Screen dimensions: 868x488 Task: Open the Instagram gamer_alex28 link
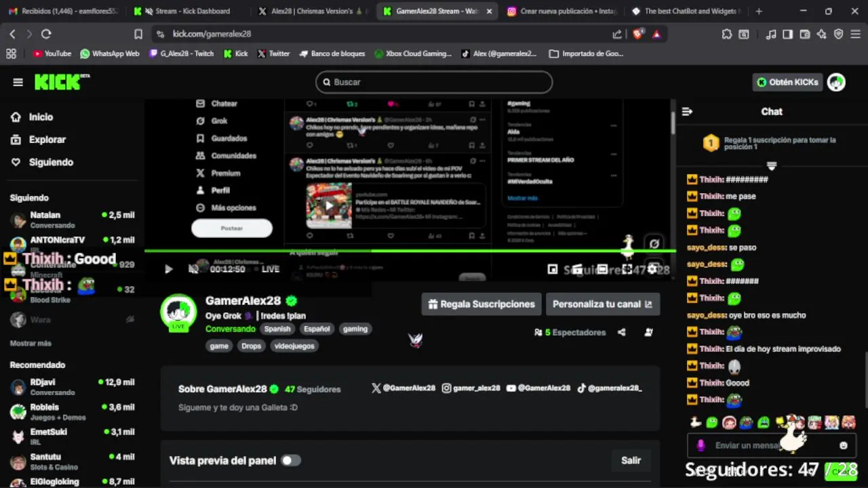(x=471, y=388)
